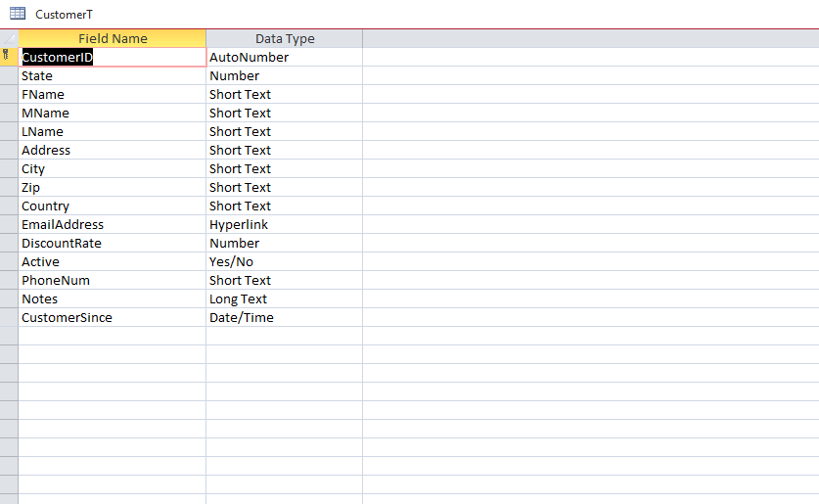The height and width of the screenshot is (504, 819).
Task: Click the Field Name column header
Action: 113,38
